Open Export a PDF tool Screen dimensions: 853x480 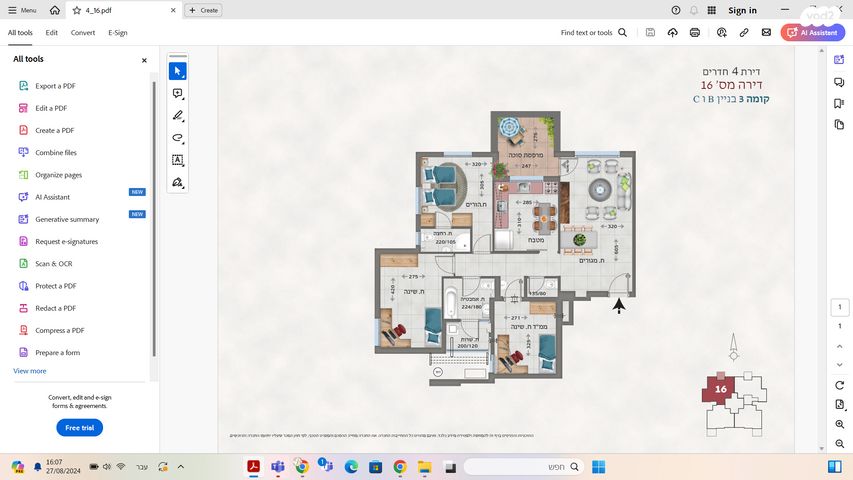click(55, 86)
